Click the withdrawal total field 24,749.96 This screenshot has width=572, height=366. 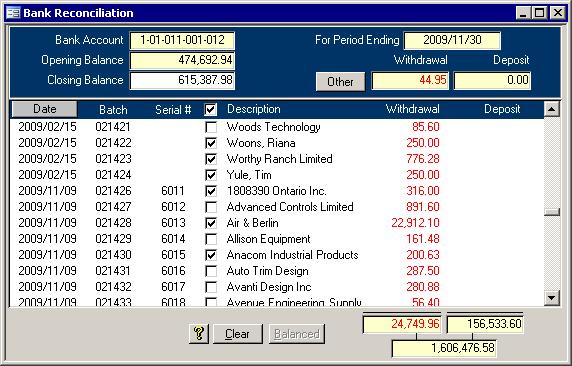point(402,324)
